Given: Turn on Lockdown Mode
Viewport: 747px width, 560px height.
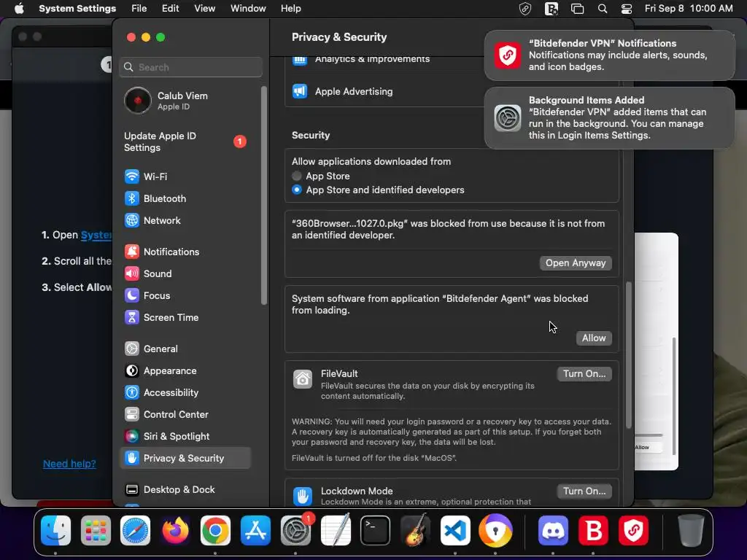Looking at the screenshot, I should coord(584,491).
